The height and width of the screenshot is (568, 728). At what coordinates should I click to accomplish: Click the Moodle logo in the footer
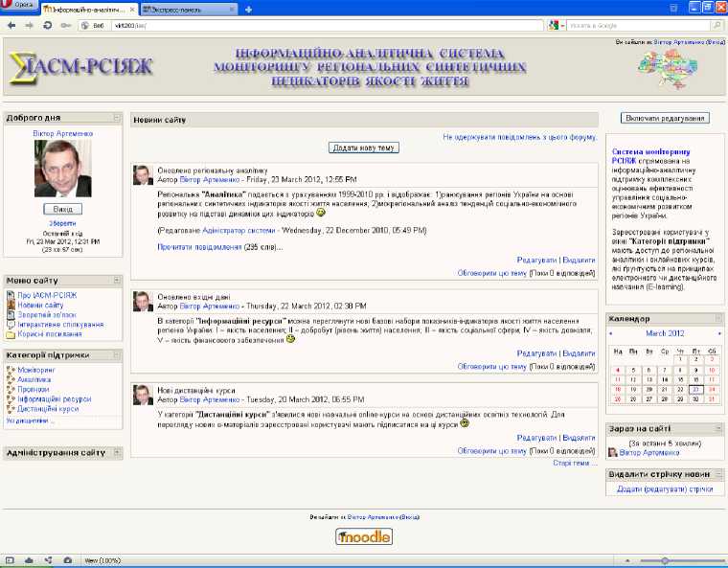point(364,536)
